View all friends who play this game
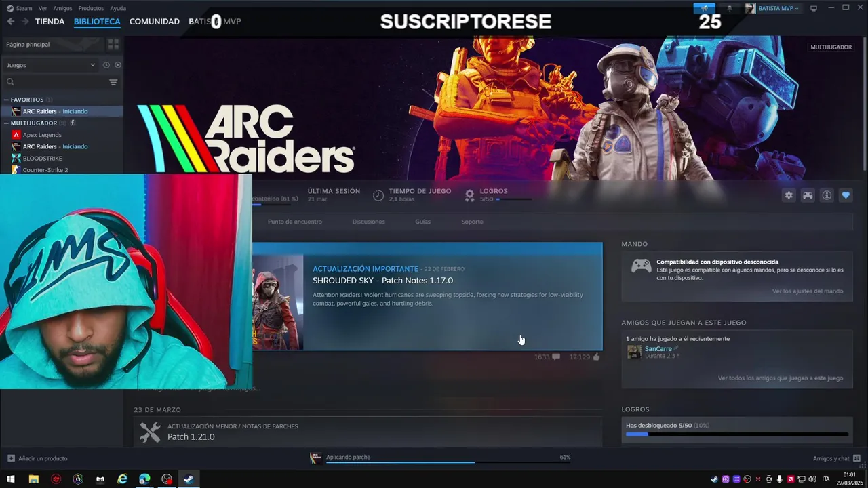Viewport: 868px width, 488px height. [x=781, y=378]
